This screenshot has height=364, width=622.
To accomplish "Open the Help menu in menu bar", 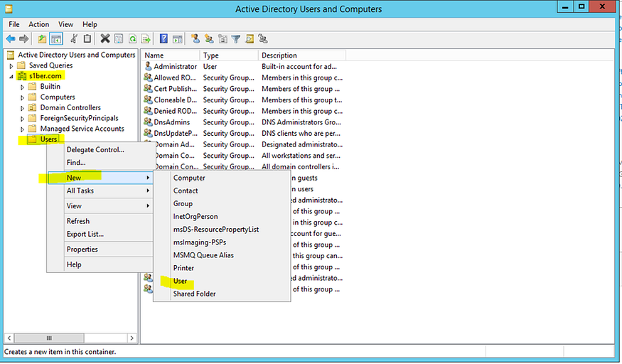I will [x=90, y=24].
